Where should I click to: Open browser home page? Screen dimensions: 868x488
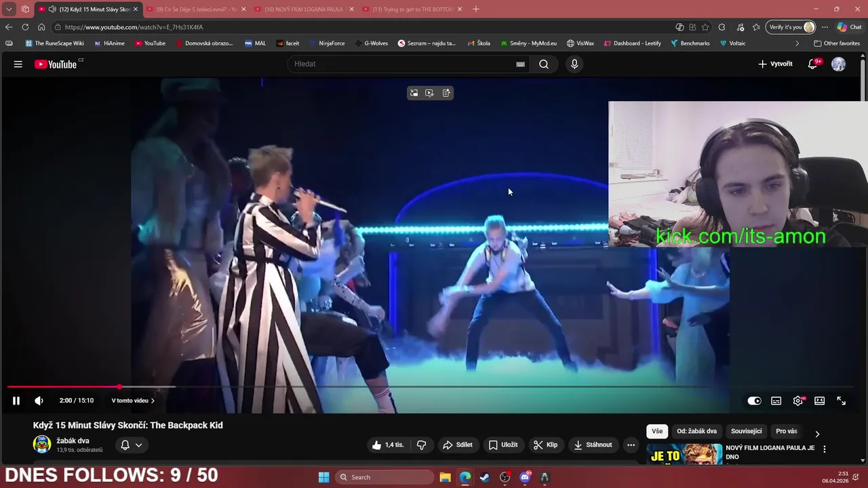coord(41,27)
